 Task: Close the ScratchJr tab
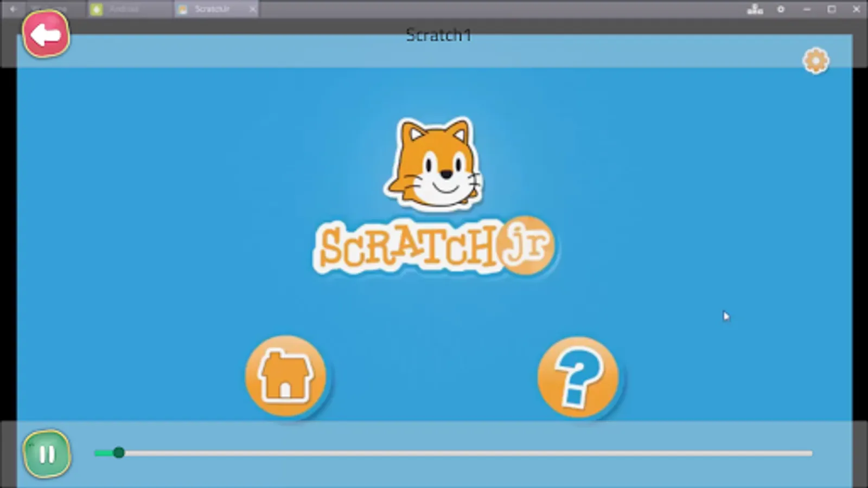252,9
